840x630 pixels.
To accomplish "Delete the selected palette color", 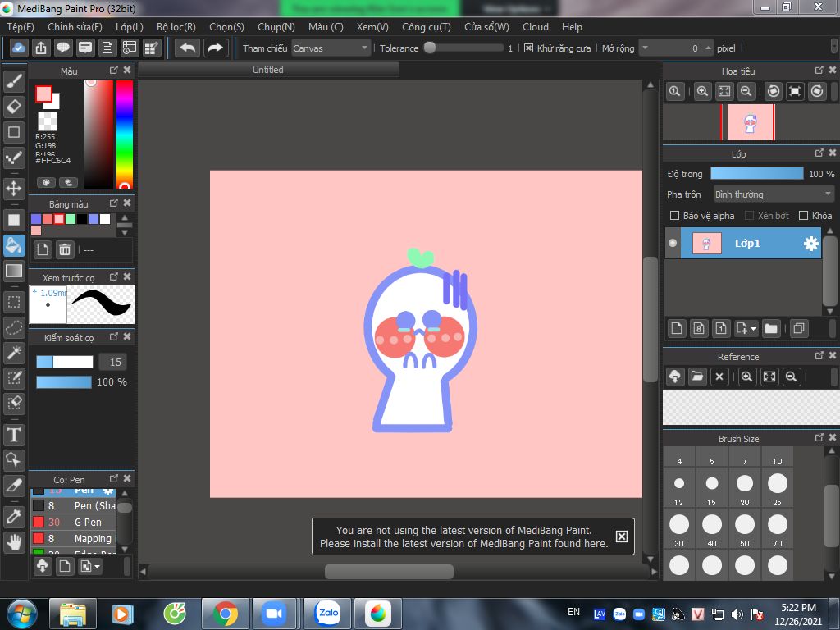I will pos(65,249).
